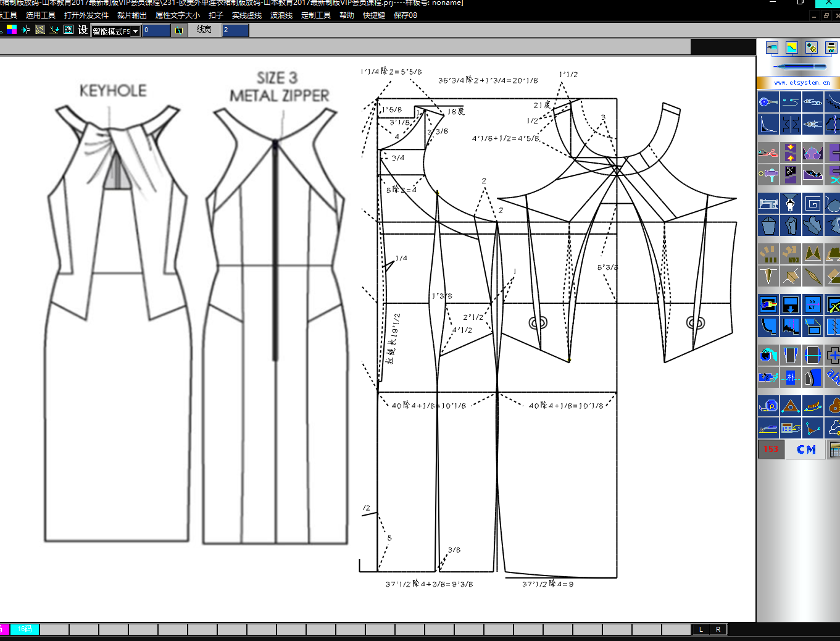Click the input field showing 0
This screenshot has width=840, height=641.
coord(156,30)
